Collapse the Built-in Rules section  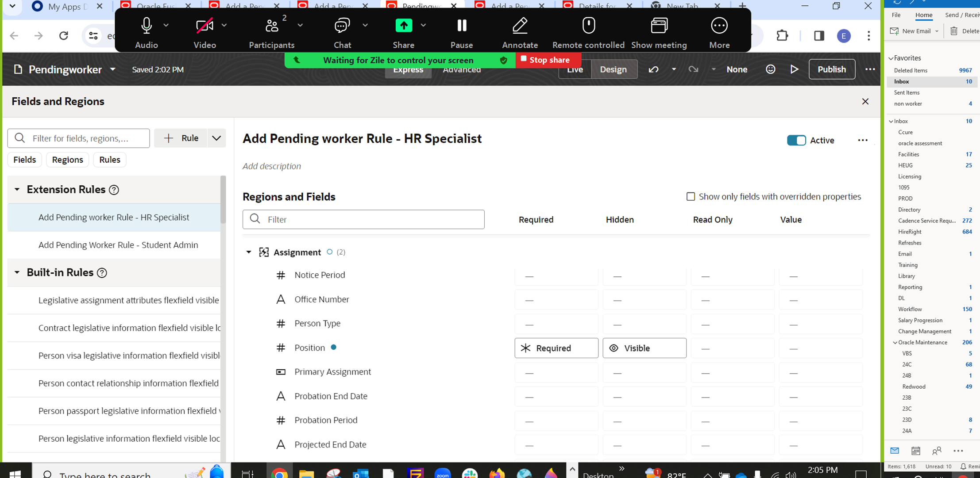click(x=17, y=273)
